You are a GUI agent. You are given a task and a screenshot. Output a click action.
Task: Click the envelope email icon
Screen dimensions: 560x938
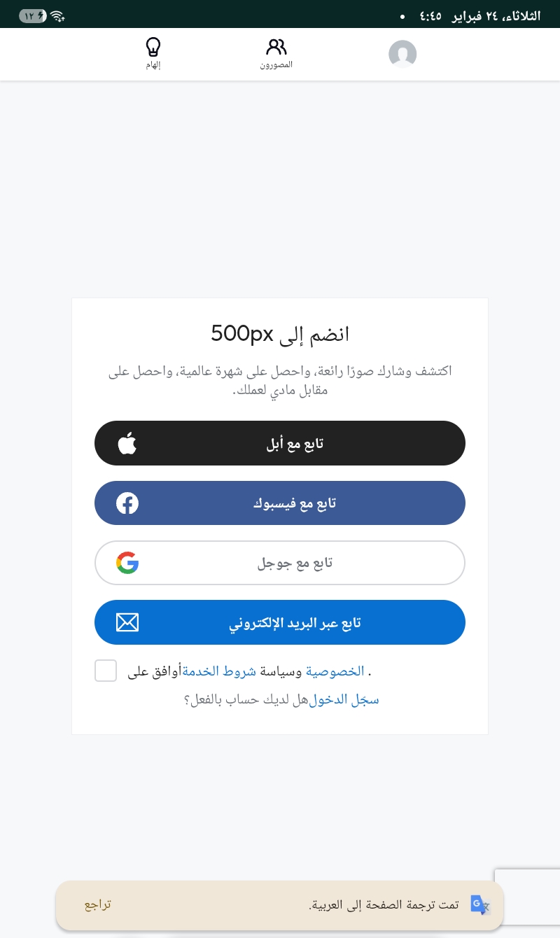(x=127, y=622)
